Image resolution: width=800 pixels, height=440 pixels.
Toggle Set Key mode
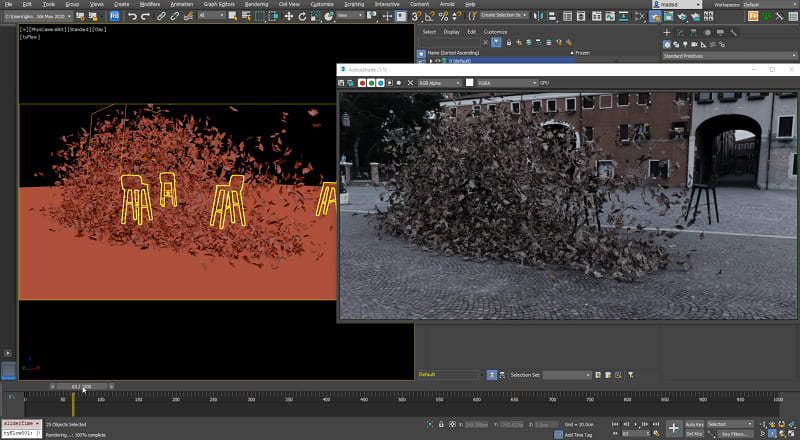pyautogui.click(x=694, y=434)
